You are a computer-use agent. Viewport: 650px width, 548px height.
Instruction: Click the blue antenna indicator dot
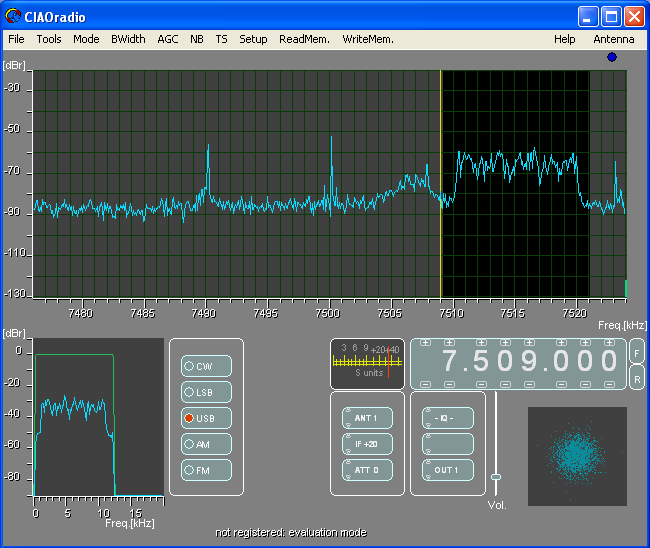(612, 57)
